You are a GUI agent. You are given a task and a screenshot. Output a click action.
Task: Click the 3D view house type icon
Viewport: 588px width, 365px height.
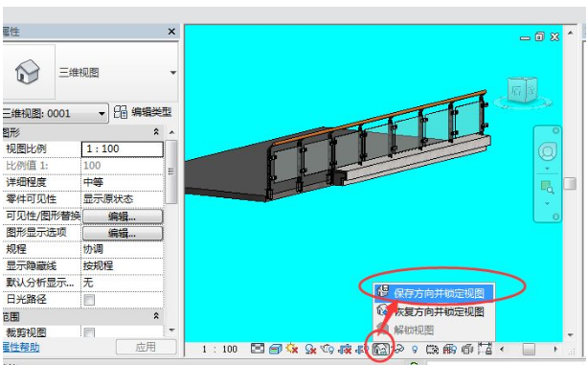(x=27, y=71)
